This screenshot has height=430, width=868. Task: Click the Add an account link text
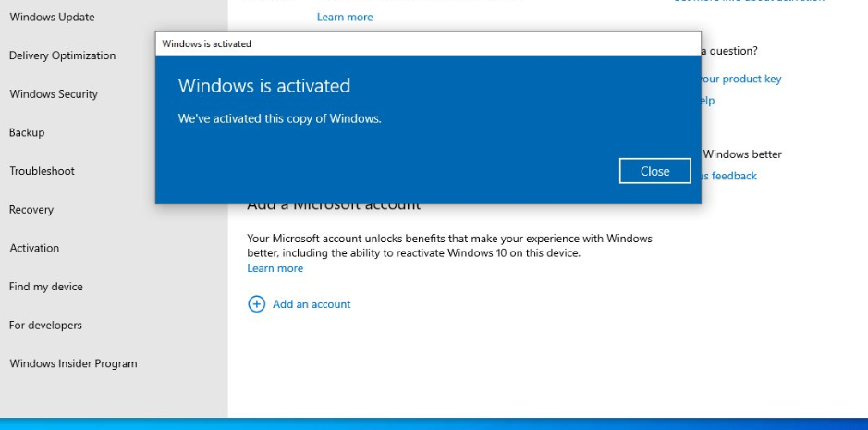(312, 304)
